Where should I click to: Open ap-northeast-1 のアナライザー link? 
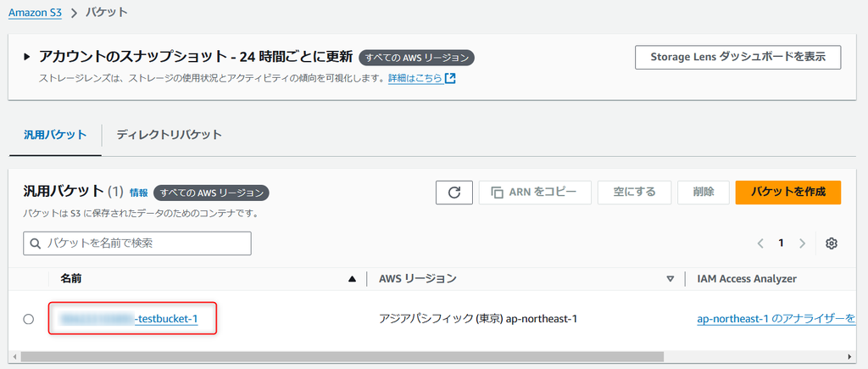click(776, 319)
